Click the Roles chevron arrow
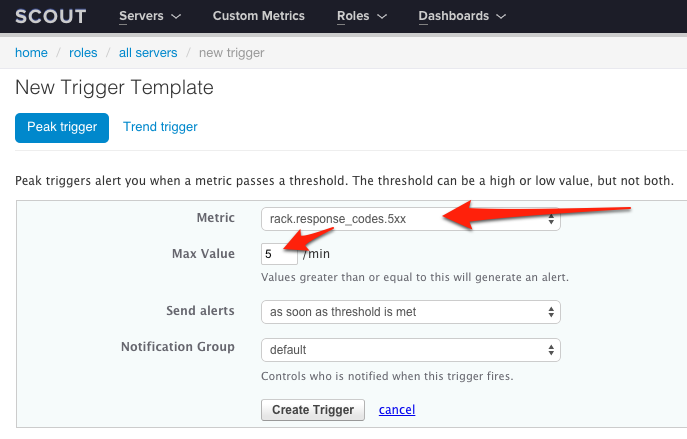This screenshot has width=687, height=439. (x=382, y=17)
